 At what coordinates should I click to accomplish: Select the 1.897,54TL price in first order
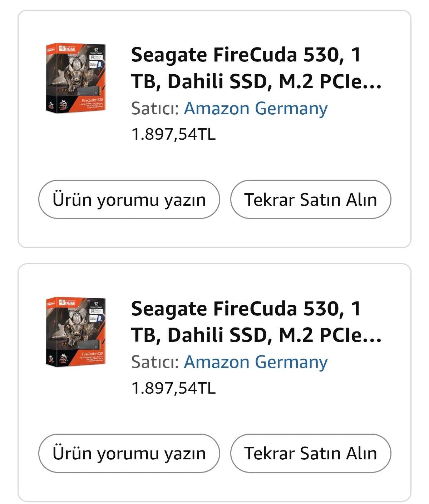coord(174,134)
